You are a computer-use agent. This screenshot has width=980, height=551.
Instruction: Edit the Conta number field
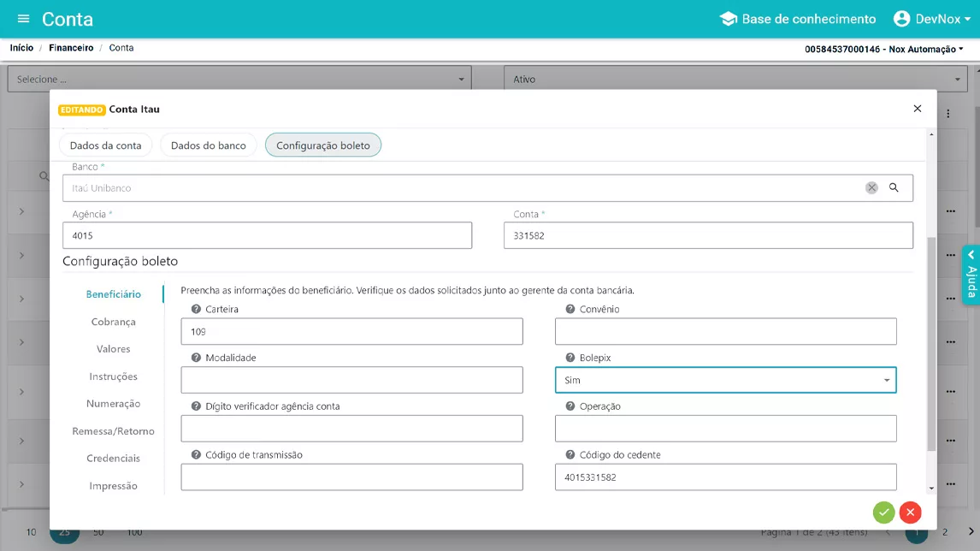click(708, 235)
